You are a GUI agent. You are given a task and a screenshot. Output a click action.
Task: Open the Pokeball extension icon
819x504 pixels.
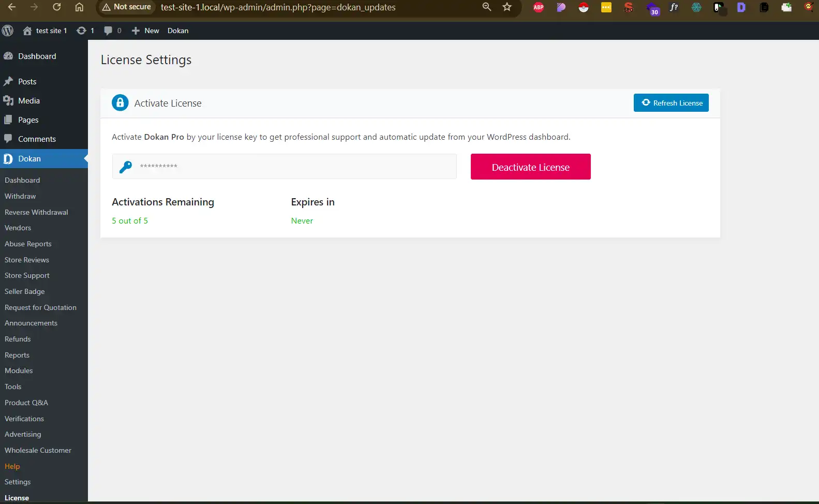point(584,7)
